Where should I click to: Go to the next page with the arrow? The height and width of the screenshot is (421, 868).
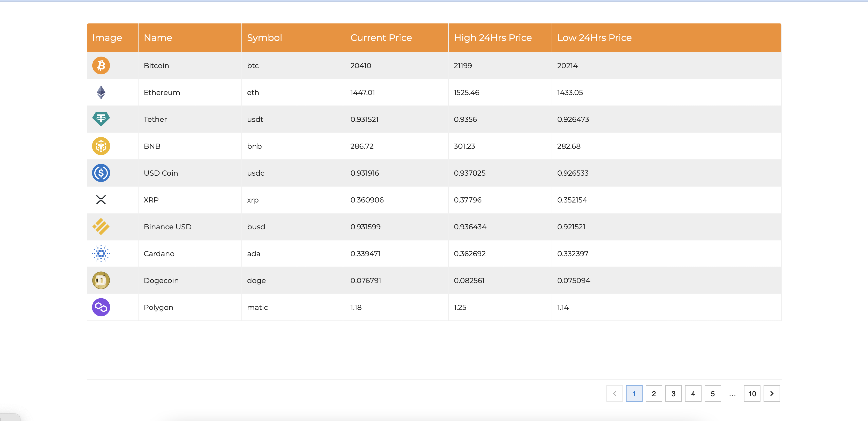coord(772,393)
